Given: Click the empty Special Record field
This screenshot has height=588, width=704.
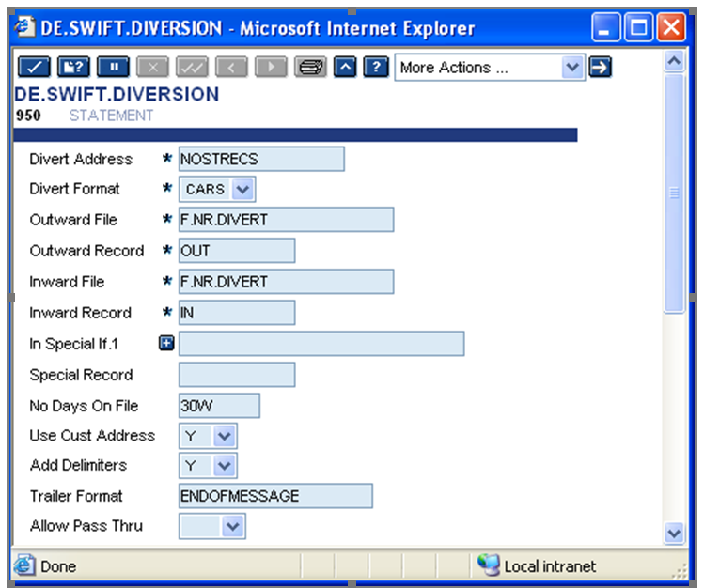Looking at the screenshot, I should pos(237,375).
